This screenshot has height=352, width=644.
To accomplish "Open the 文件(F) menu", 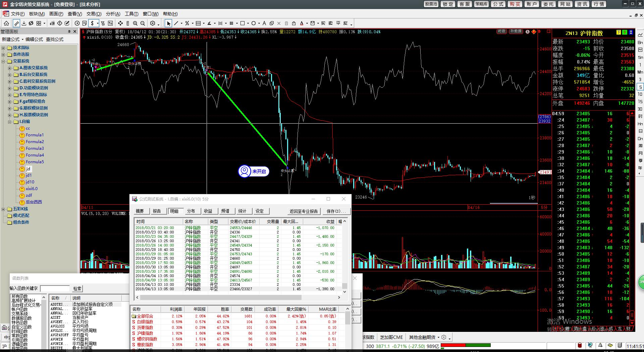I will pyautogui.click(x=17, y=14).
